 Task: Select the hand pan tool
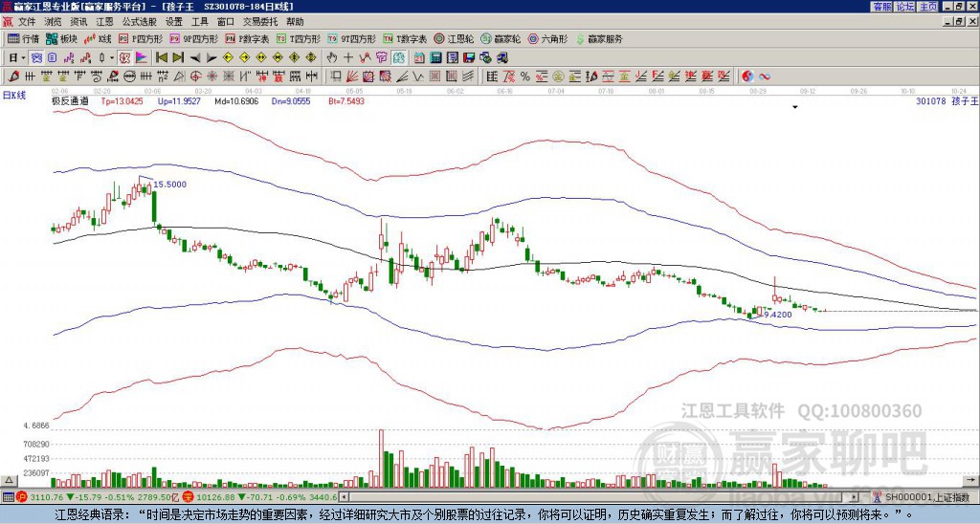coord(331,58)
